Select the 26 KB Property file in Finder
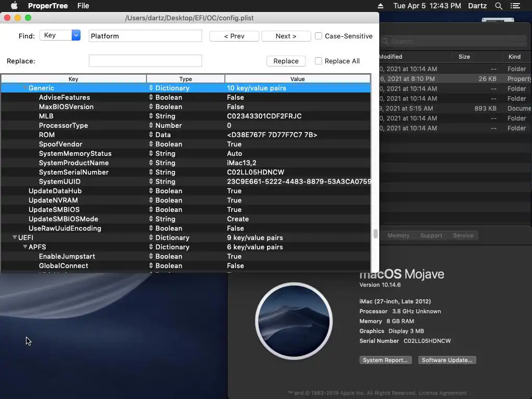532x399 pixels. (x=456, y=79)
